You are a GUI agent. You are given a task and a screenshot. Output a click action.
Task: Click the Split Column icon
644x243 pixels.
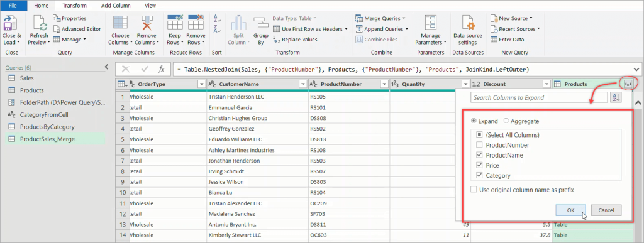click(x=238, y=23)
